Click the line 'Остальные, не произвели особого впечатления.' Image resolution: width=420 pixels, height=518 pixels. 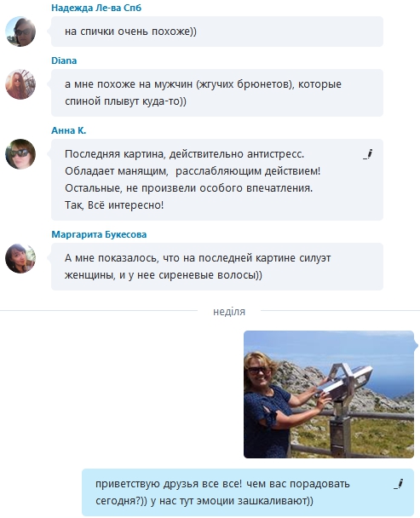pyautogui.click(x=188, y=188)
